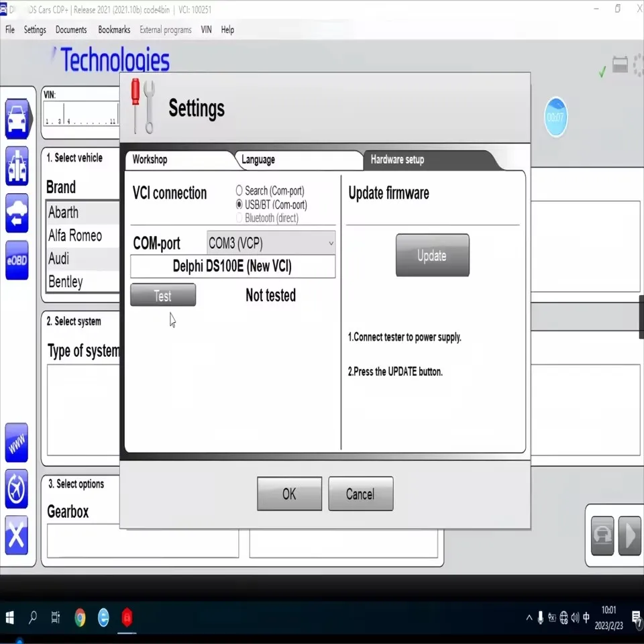Viewport: 644px width, 644px height.
Task: Click the red X exit icon in sidebar
Action: point(17,535)
